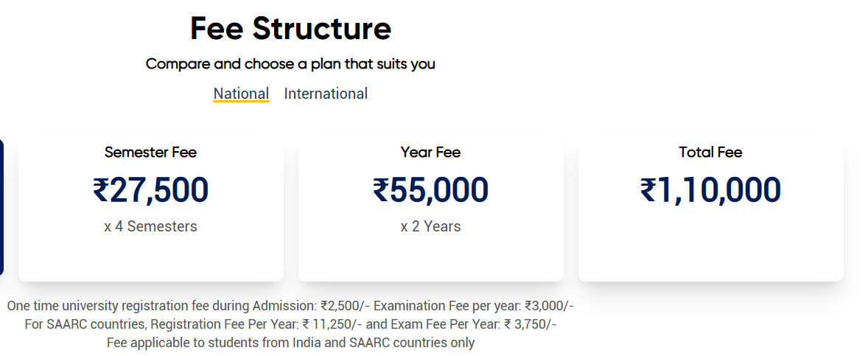The width and height of the screenshot is (868, 356).
Task: Click the Year Fee label
Action: click(x=430, y=153)
